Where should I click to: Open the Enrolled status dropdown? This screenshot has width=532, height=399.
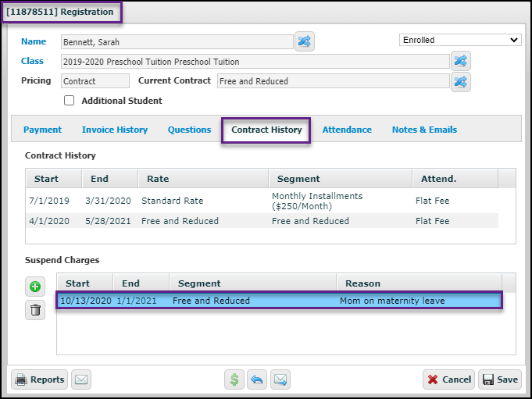459,40
